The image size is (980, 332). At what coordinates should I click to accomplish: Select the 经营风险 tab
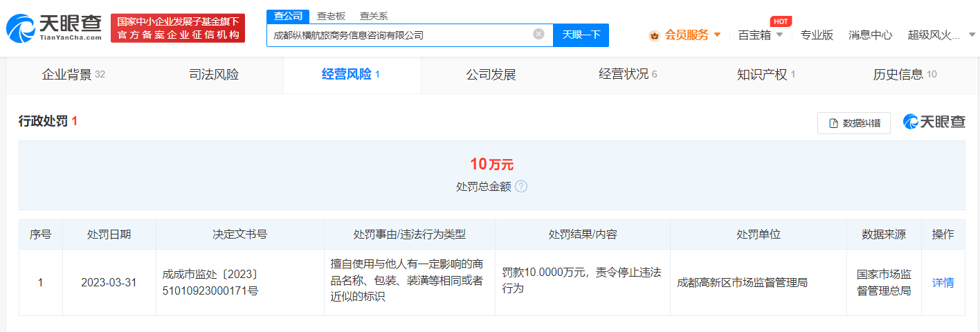(352, 75)
